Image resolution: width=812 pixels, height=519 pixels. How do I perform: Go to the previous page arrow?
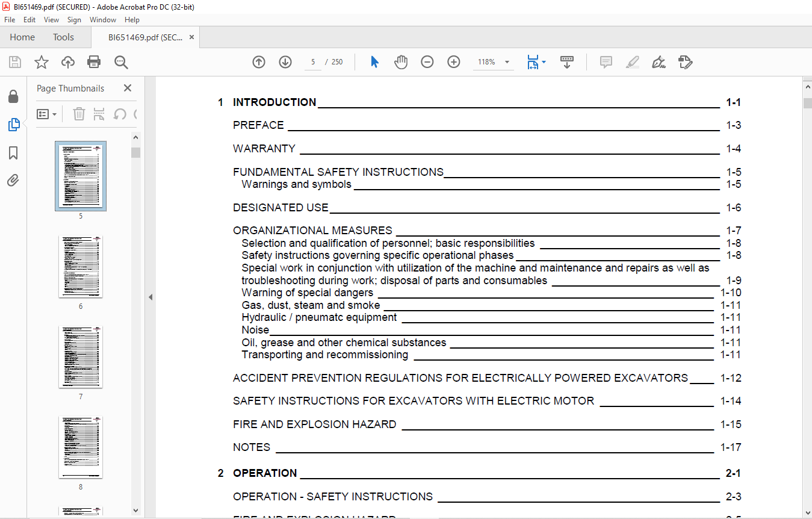point(259,62)
